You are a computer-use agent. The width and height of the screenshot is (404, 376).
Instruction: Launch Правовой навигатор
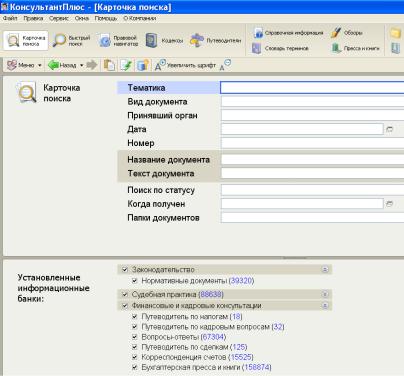[x=118, y=40]
